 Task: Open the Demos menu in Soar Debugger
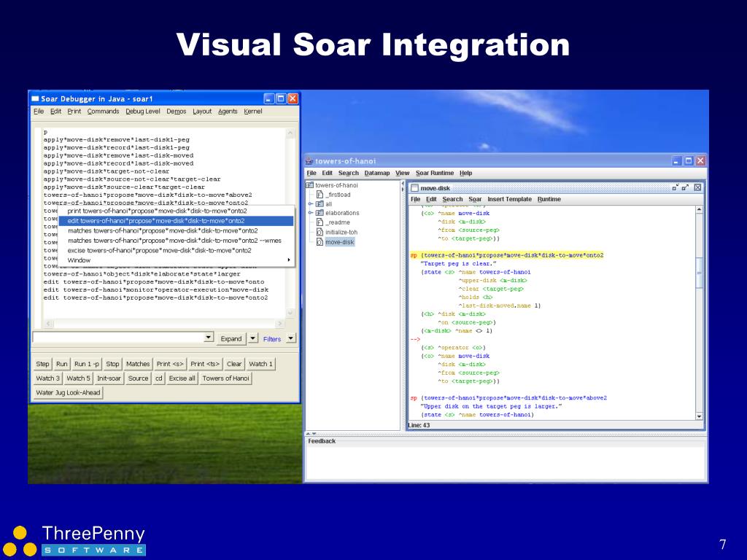click(177, 112)
